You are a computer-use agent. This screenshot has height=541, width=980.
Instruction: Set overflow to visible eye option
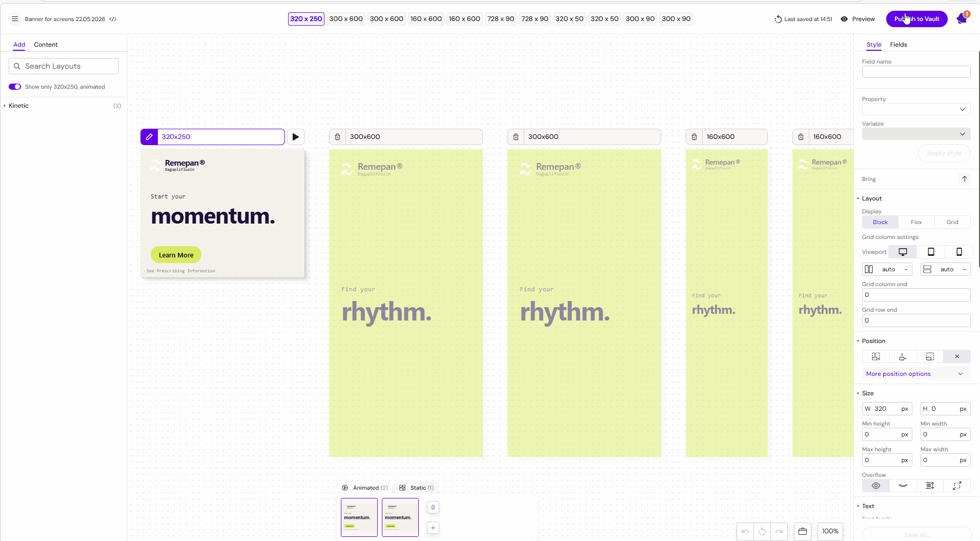[876, 486]
